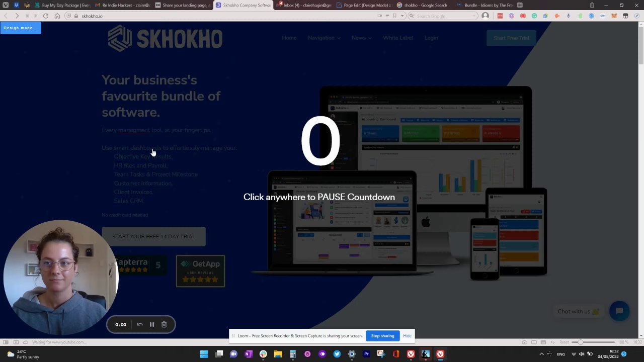Navigate back in browser history
The image size is (644, 362).
pos(6,16)
